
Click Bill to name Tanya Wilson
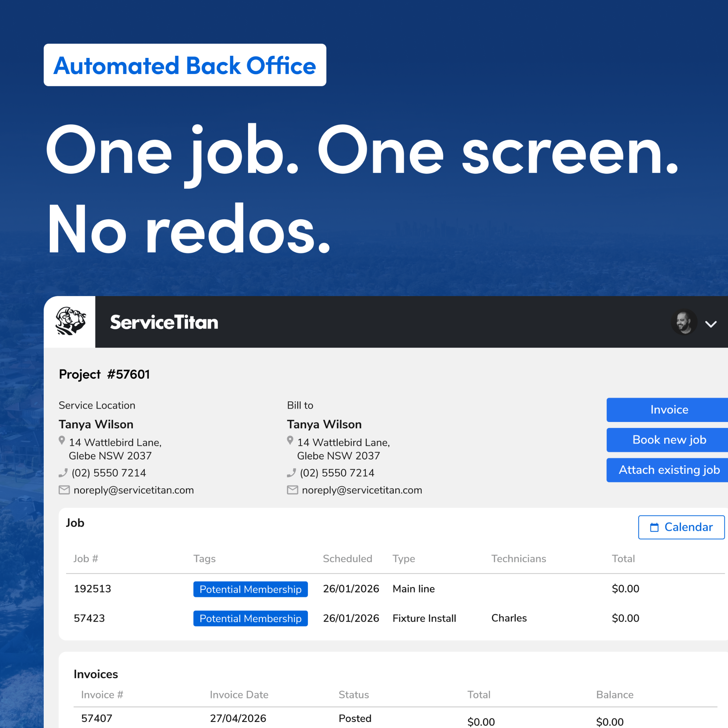(325, 424)
